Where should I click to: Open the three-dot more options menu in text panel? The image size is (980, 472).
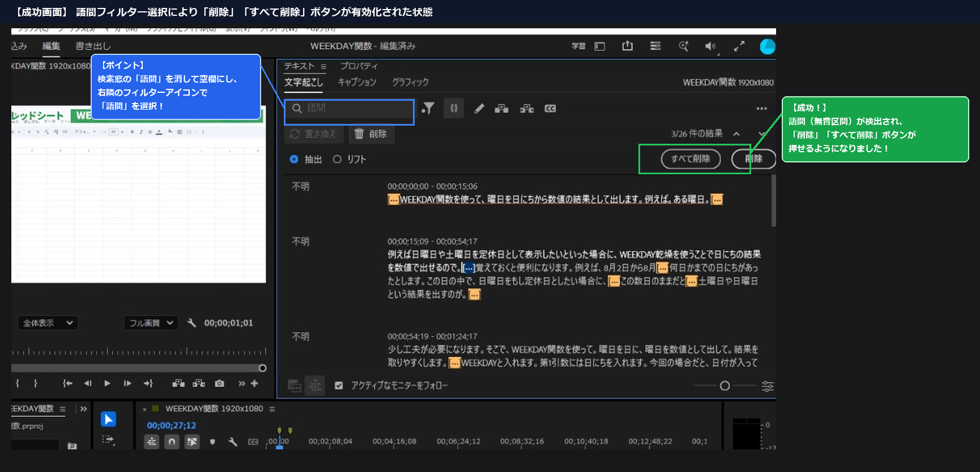(761, 109)
